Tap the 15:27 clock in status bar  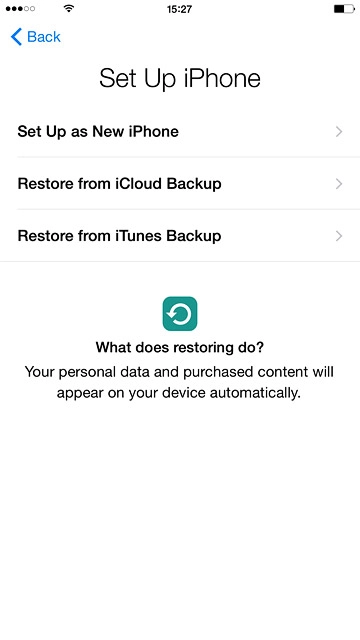click(x=179, y=9)
